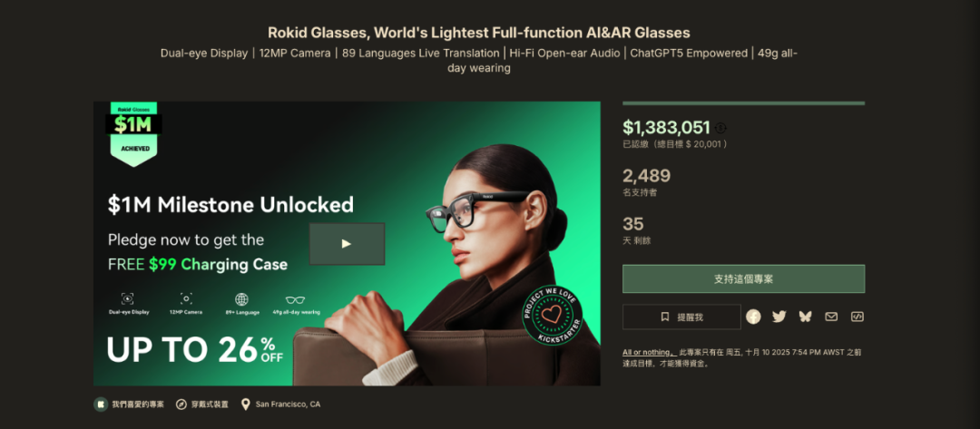Click the currency info icon beside $1,383,051

721,128
